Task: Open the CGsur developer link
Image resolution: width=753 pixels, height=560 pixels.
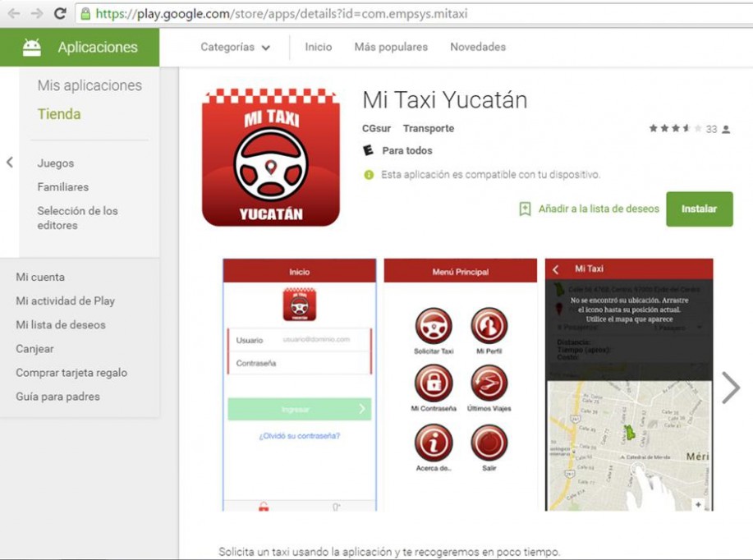Action: tap(376, 128)
